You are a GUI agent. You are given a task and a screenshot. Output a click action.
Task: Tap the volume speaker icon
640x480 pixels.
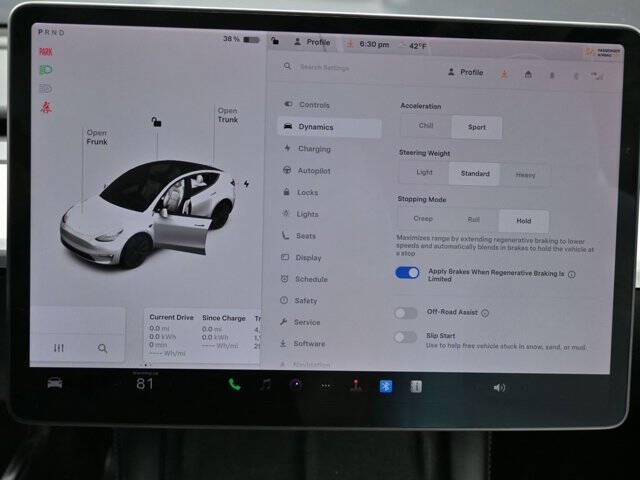[x=499, y=387]
